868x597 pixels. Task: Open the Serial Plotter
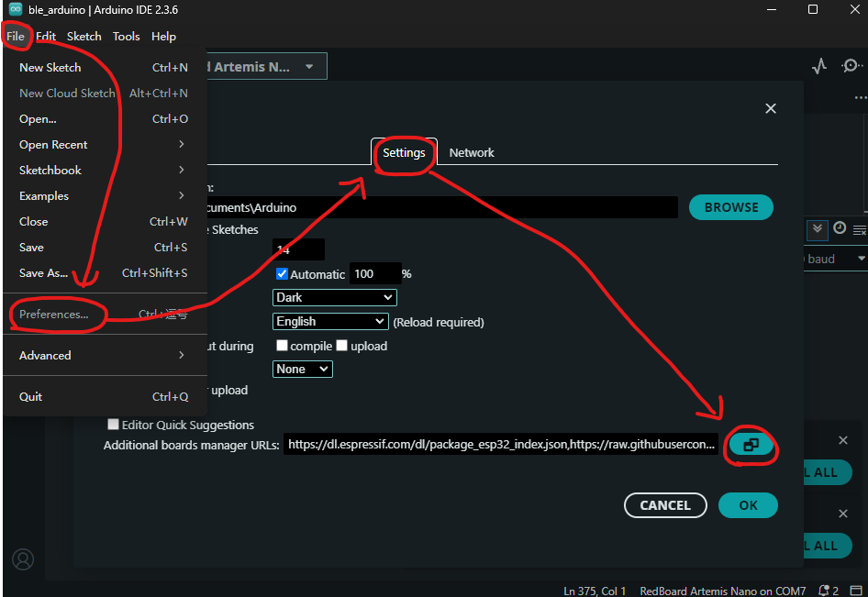(x=819, y=66)
